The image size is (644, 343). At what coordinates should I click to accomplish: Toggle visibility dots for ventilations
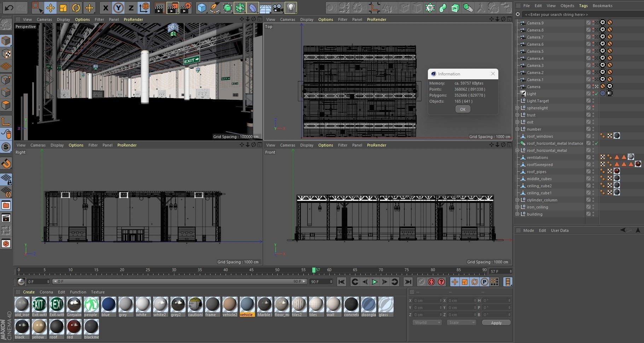click(x=593, y=158)
